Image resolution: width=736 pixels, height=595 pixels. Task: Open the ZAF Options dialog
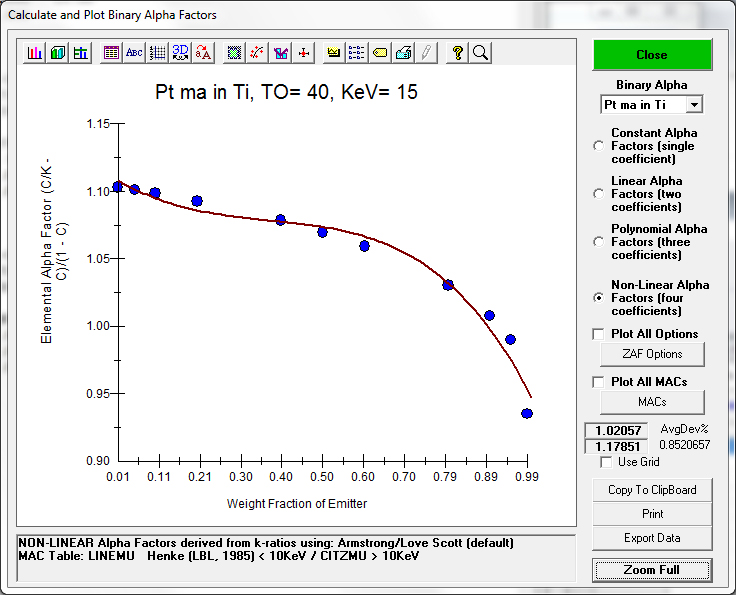point(651,354)
